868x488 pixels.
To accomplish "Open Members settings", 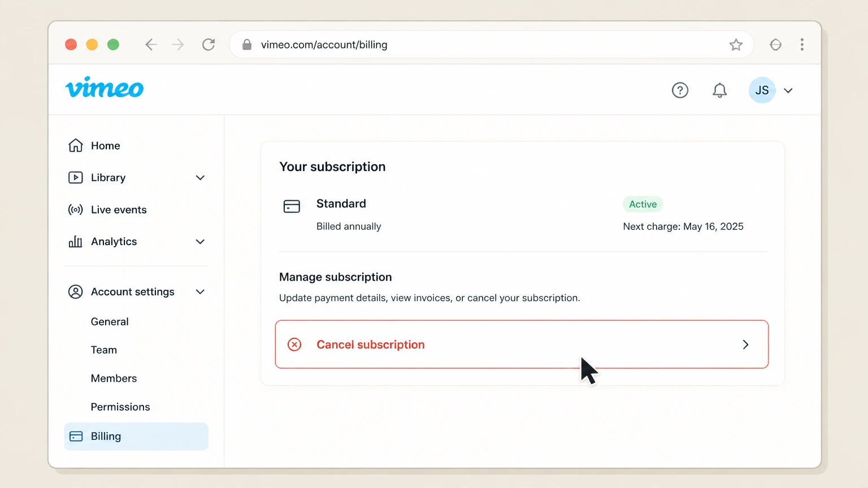I will [x=114, y=378].
